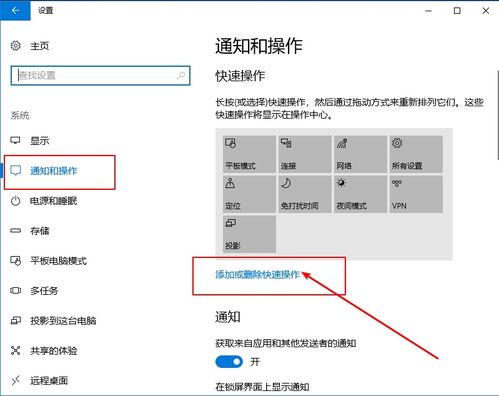This screenshot has width=499, height=396.
Task: Click the search magnifier icon
Action: (x=181, y=75)
